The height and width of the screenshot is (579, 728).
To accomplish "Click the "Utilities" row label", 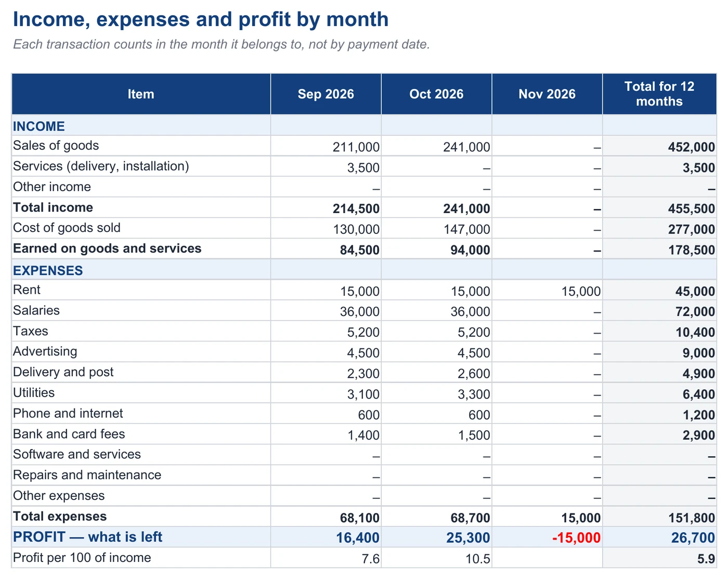I will coord(34,393).
